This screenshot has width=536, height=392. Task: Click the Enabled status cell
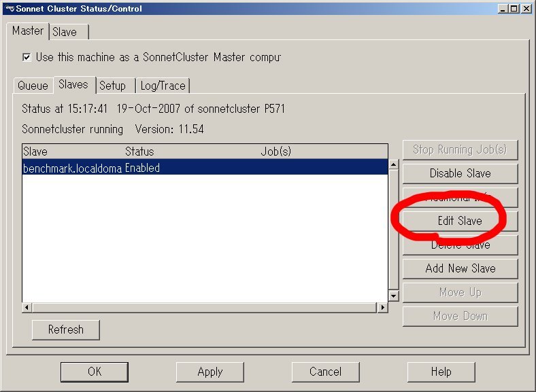[143, 168]
